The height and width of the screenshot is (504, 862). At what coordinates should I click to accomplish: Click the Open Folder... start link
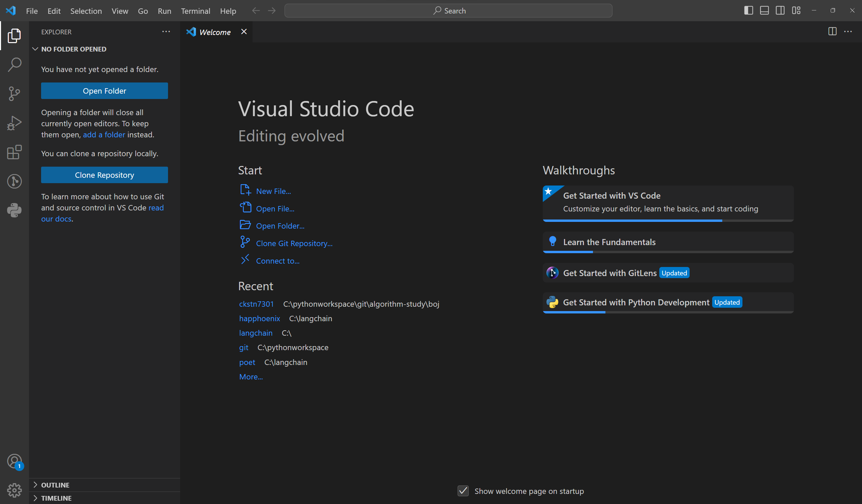[x=280, y=226]
